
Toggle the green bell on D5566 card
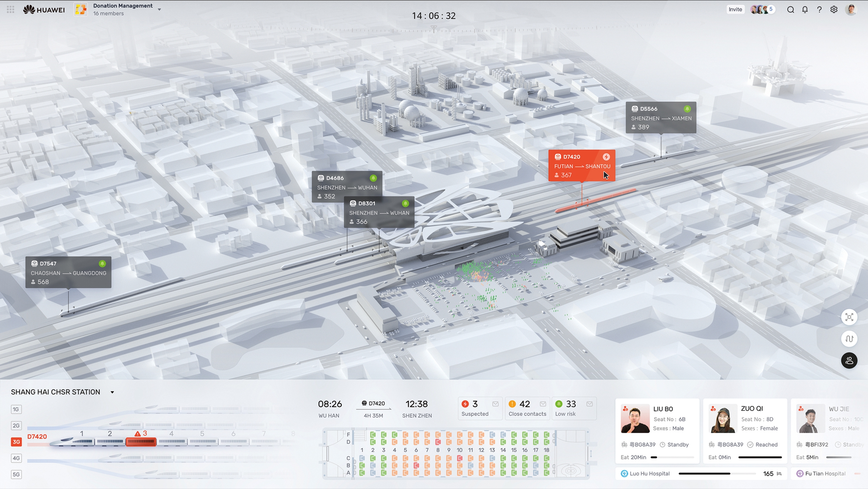click(687, 109)
